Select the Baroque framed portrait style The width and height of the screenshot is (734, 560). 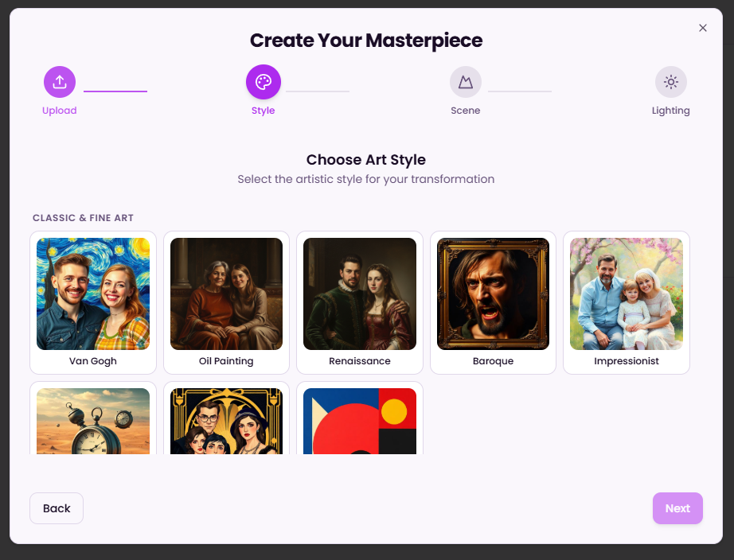coord(493,294)
